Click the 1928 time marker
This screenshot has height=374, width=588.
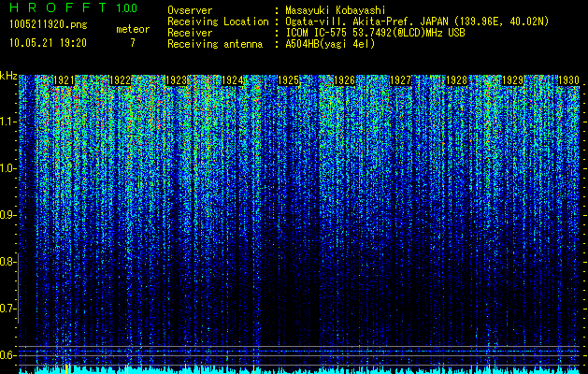(457, 80)
